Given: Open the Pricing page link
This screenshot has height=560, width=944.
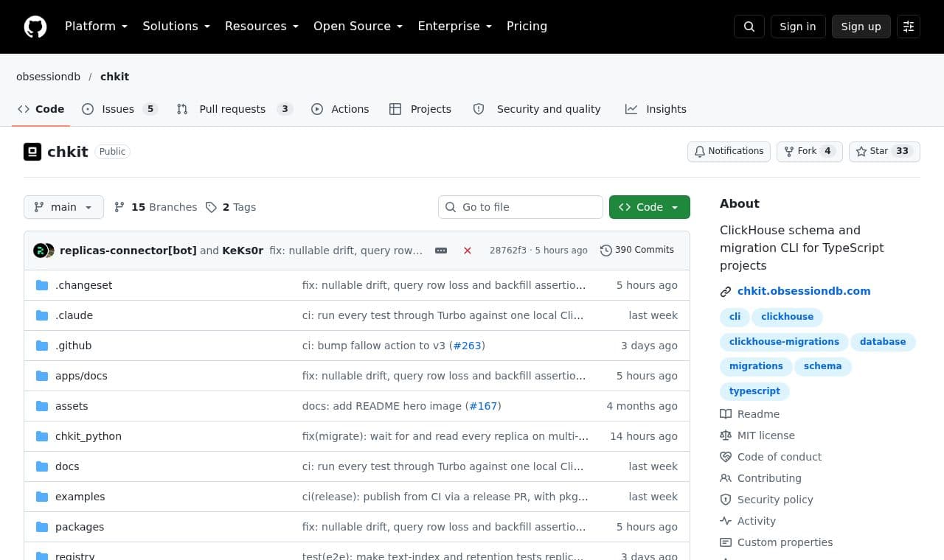Looking at the screenshot, I should [x=527, y=27].
